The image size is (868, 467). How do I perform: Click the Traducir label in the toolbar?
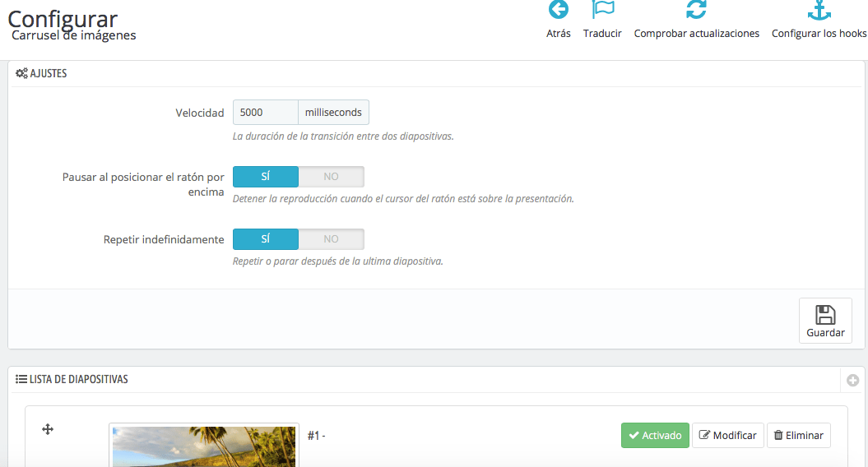[602, 34]
